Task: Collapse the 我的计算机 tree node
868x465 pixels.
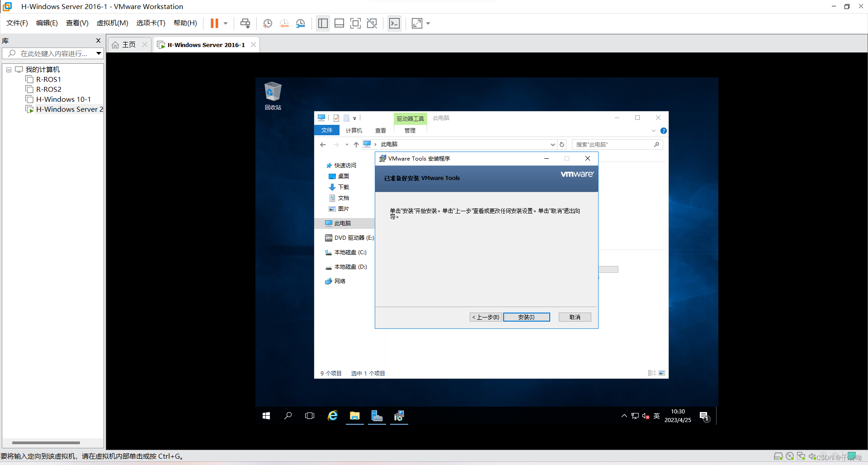Action: [9, 70]
